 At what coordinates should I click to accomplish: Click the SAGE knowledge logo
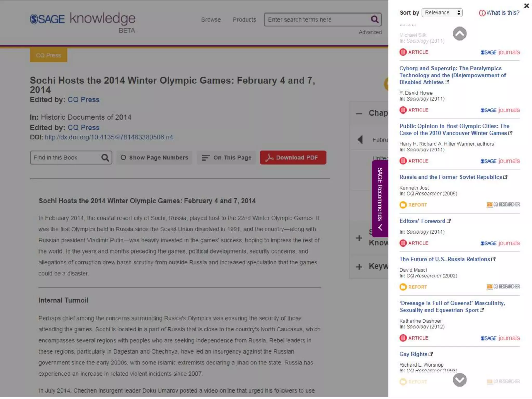click(x=83, y=19)
